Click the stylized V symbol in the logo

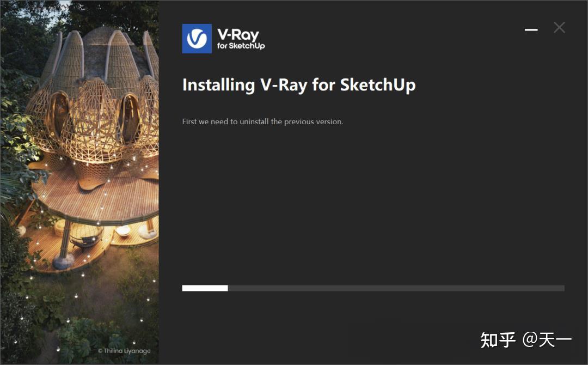[x=196, y=38]
